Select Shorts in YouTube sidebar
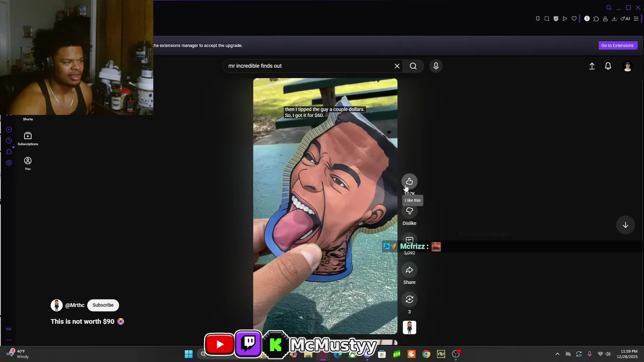 point(28,119)
